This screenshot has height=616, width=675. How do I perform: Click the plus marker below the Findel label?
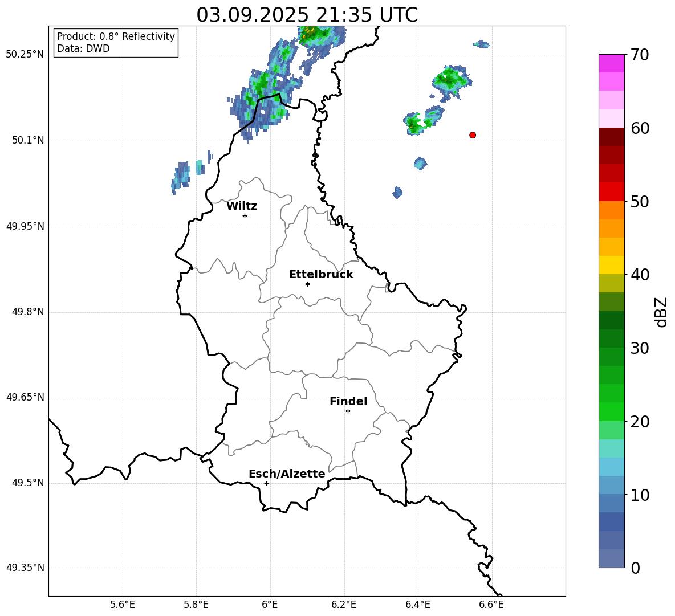coord(348,411)
